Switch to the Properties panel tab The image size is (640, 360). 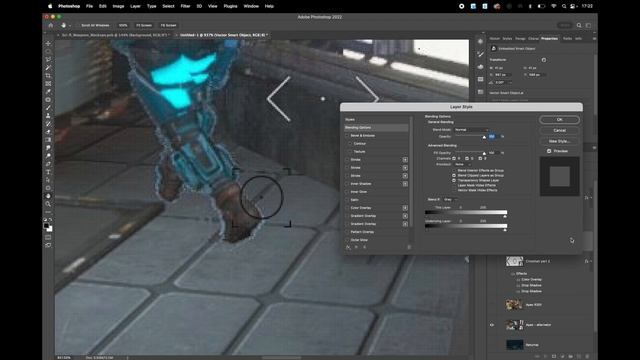coord(549,38)
